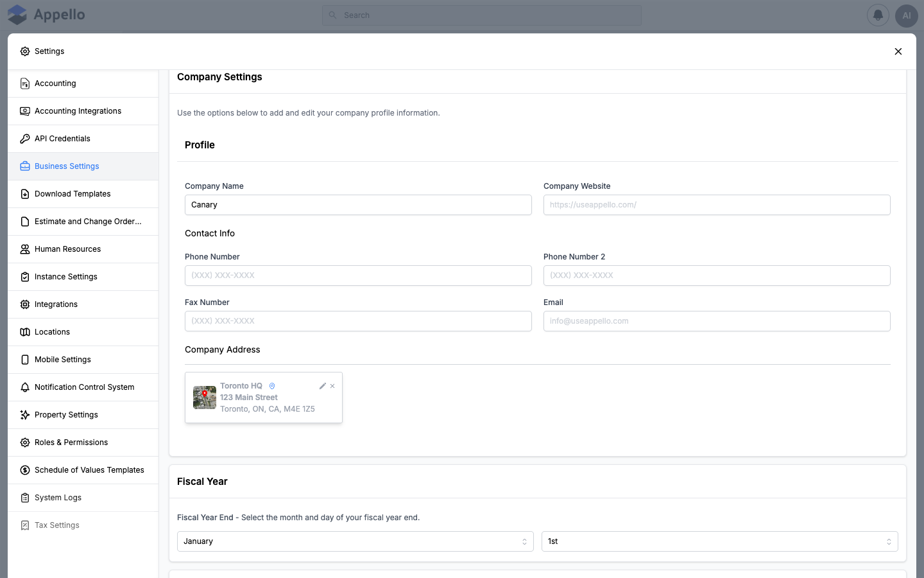Viewport: 924px width, 578px height.
Task: Click the Human Resources people icon
Action: (25, 249)
